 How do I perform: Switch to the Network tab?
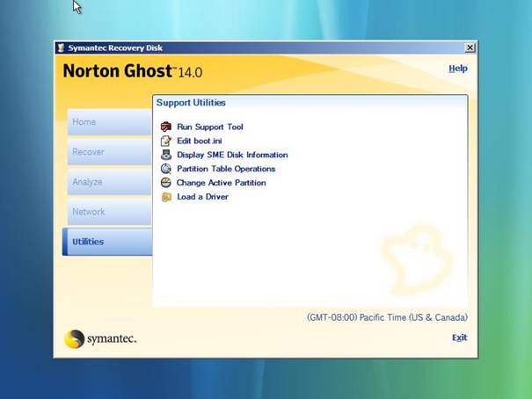click(110, 212)
